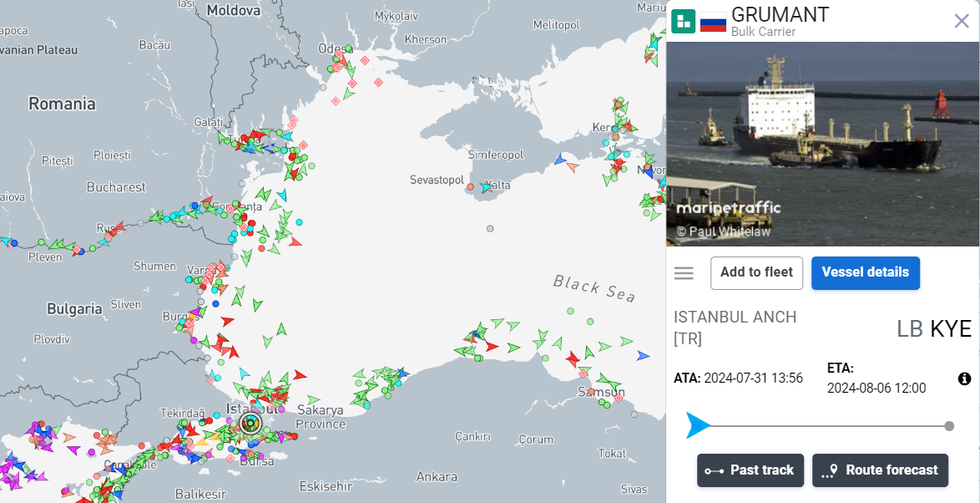980x503 pixels.
Task: Click the blue arrow voyage start marker
Action: 697,425
